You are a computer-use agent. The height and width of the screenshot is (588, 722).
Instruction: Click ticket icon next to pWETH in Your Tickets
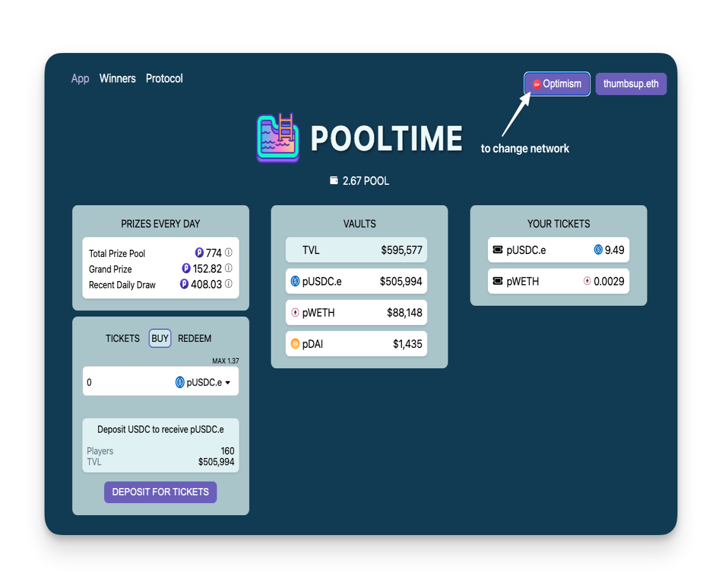coord(498,281)
